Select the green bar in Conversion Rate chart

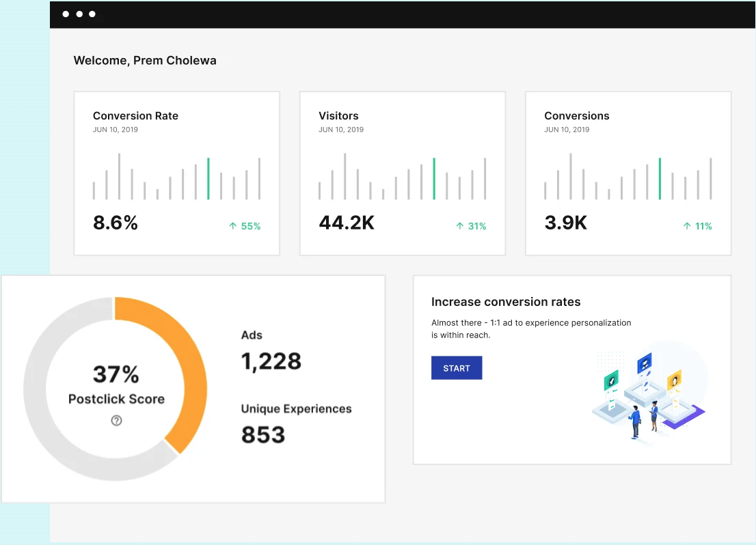pos(208,178)
